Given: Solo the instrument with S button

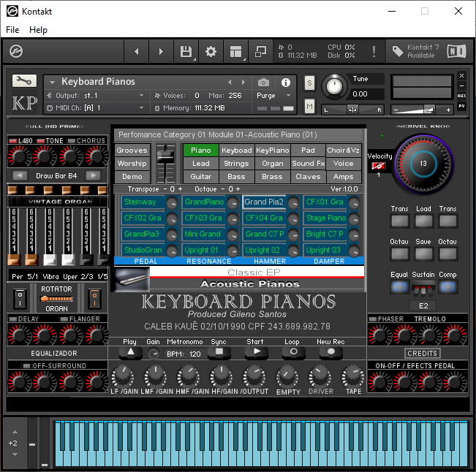Looking at the screenshot, I should [309, 83].
